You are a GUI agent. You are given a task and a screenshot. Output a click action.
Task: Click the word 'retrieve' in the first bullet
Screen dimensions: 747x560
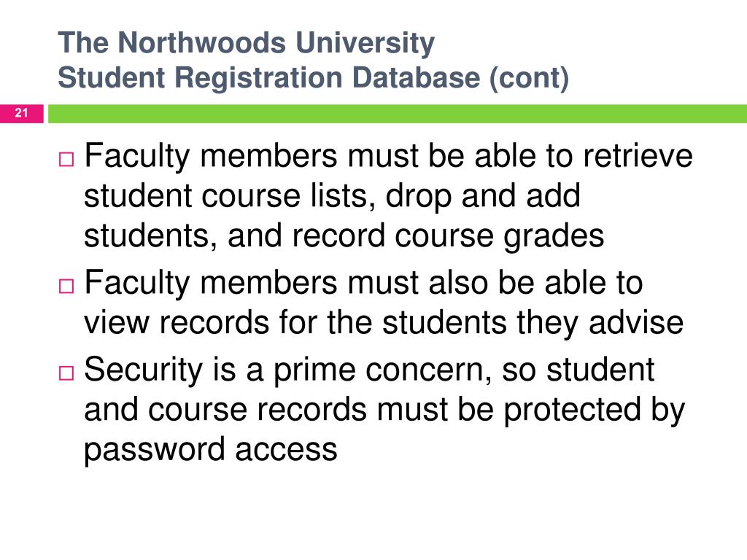(638, 156)
